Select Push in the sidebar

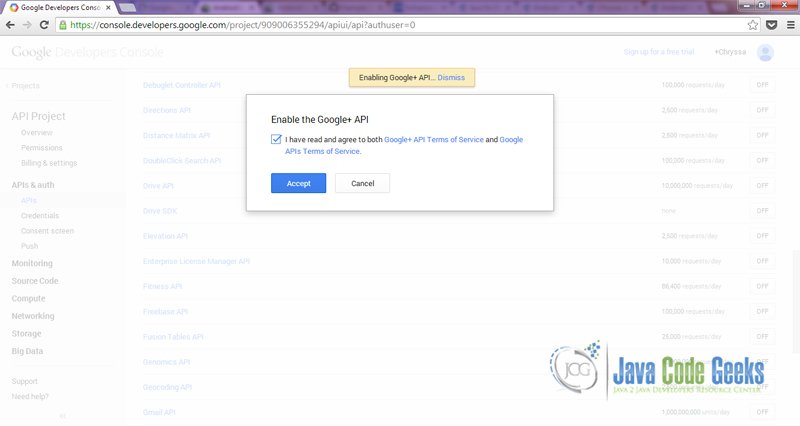click(x=30, y=246)
